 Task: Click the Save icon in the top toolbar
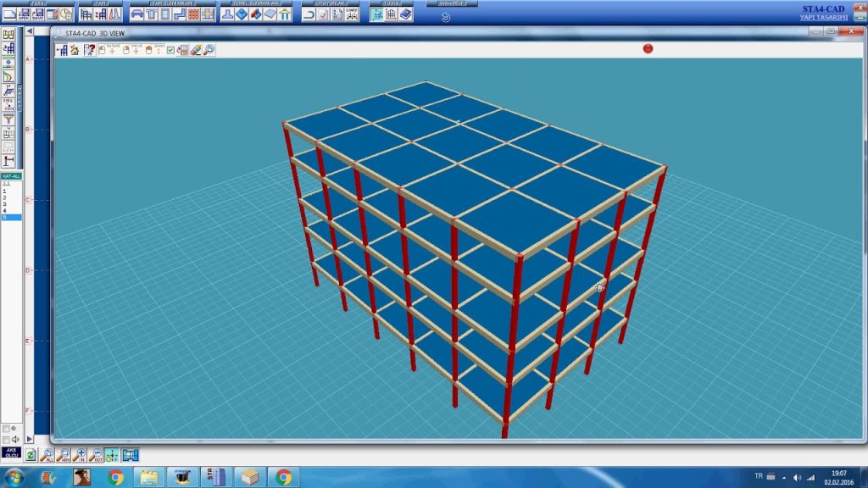37,14
